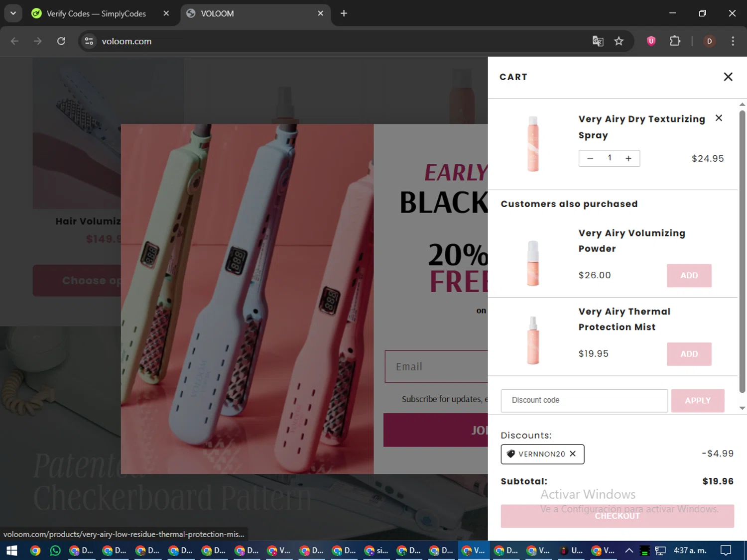Open the Volumizing Powder thumbnail
Image resolution: width=747 pixels, height=560 pixels.
(x=533, y=263)
